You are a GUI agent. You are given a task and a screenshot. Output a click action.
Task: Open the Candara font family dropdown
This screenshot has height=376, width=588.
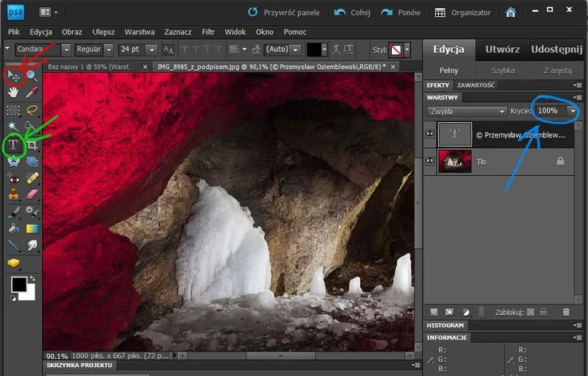point(66,49)
